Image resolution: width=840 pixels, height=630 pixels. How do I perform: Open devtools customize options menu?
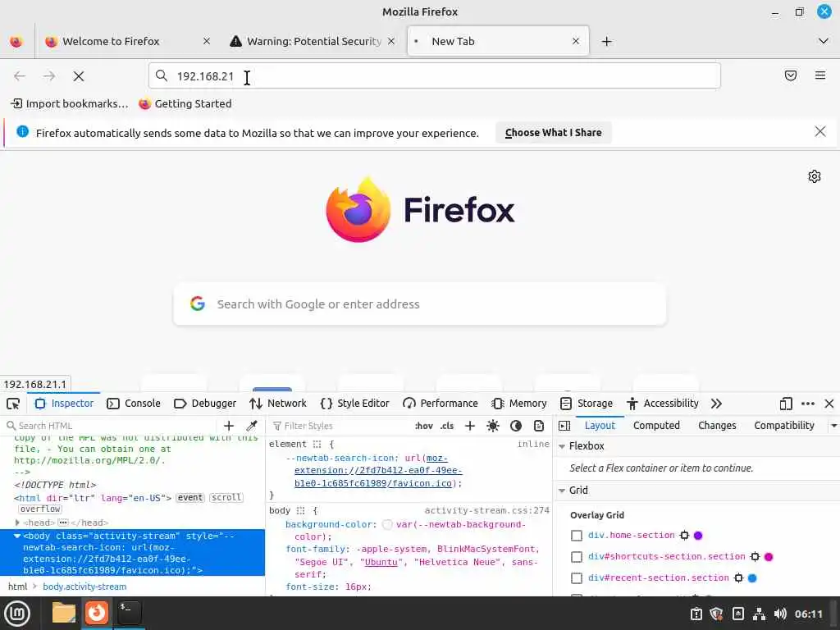coord(808,404)
